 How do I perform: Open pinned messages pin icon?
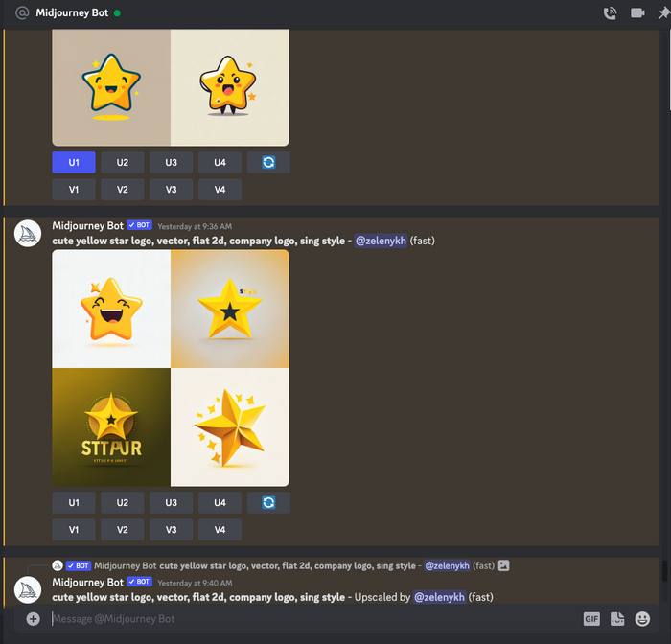664,13
